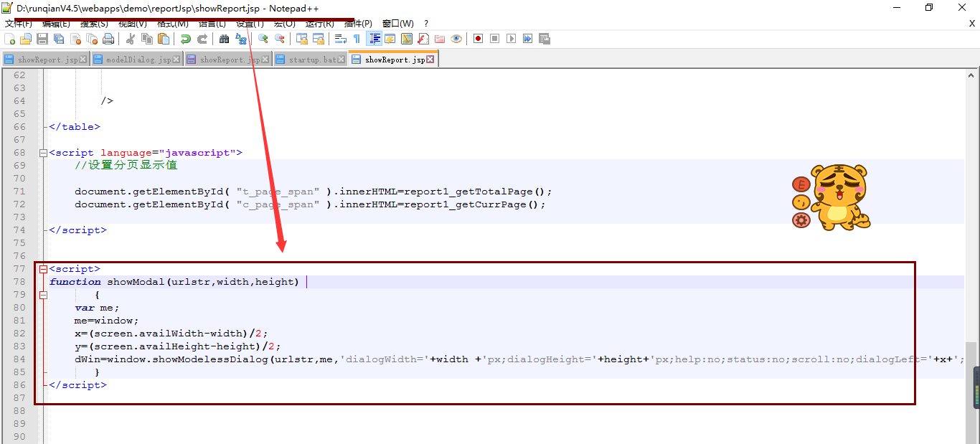Collapse the brace block at line 79
This screenshot has width=980, height=444.
[x=43, y=295]
